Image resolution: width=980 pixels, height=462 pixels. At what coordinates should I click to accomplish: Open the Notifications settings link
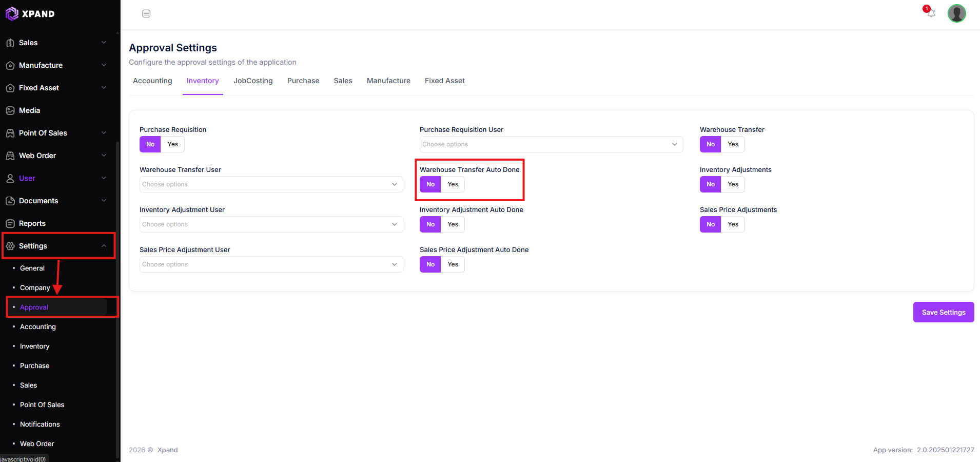point(40,424)
